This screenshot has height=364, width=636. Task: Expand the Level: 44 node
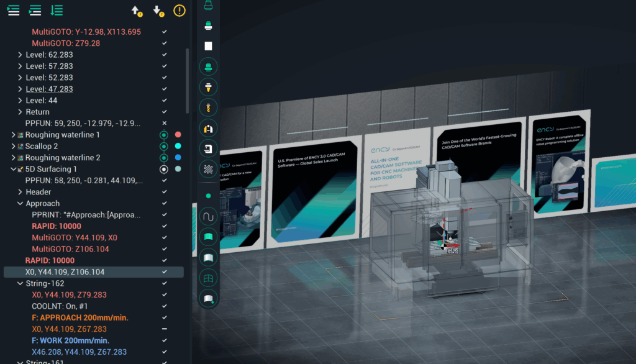[20, 100]
